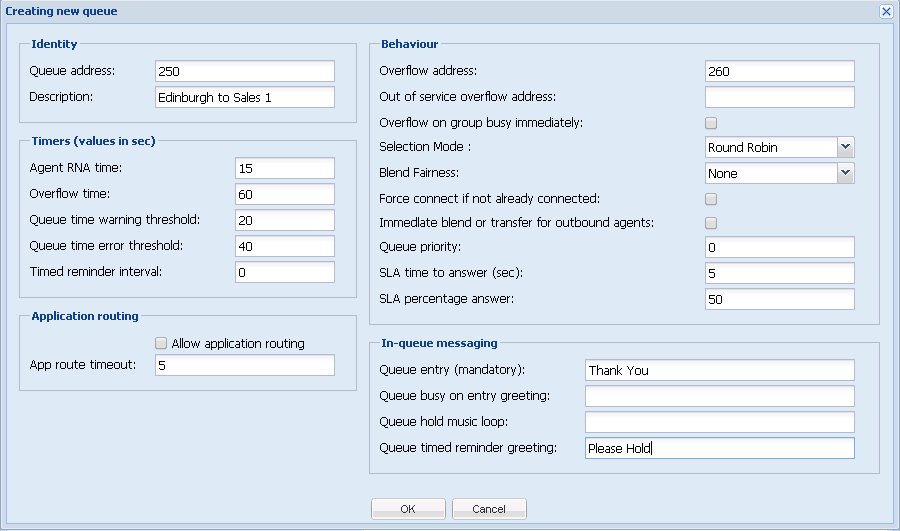Confirm with the OK button
900x531 pixels.
(408, 509)
